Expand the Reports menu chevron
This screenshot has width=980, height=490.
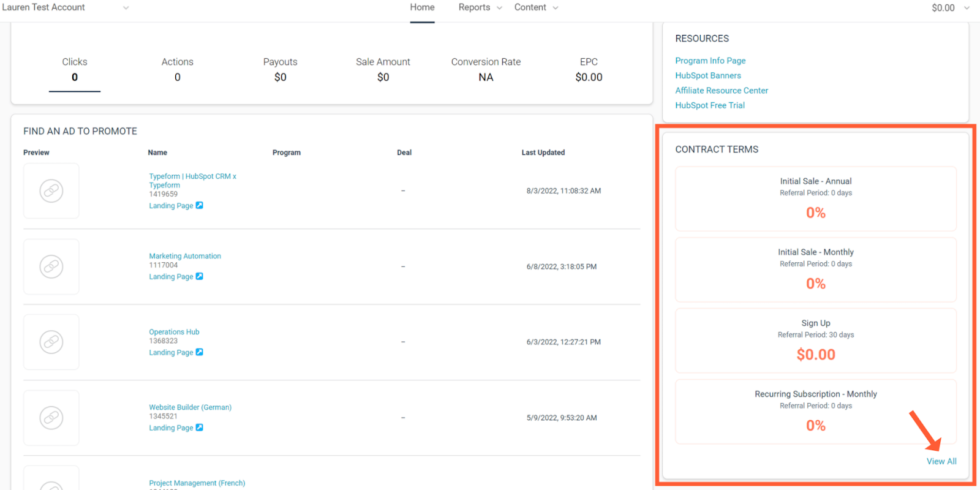point(499,8)
